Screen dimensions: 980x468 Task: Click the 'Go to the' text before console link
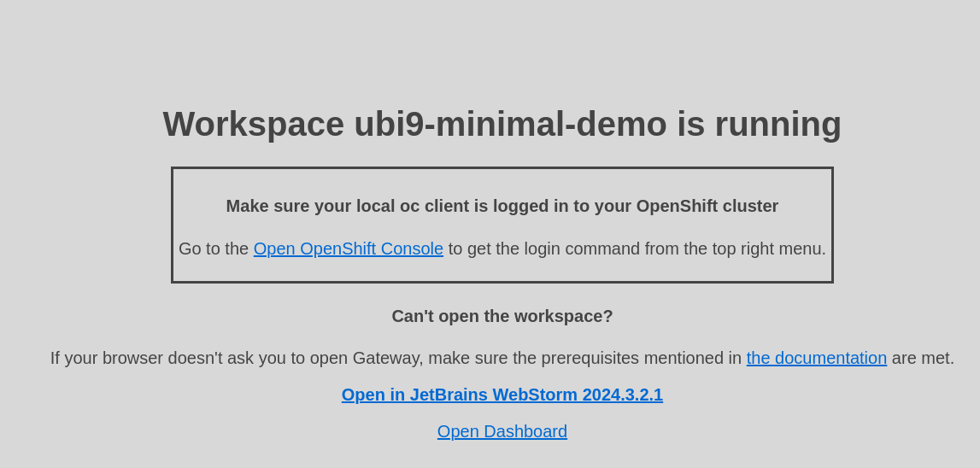pos(214,249)
